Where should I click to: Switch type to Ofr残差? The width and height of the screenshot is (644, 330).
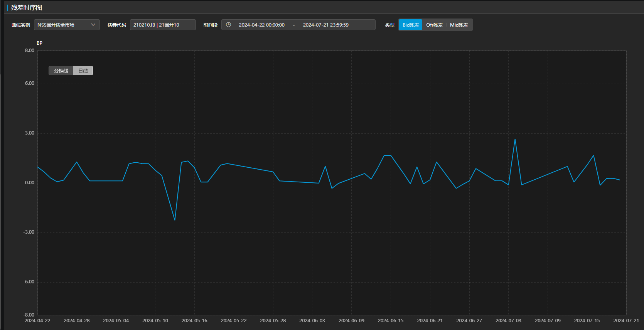434,25
